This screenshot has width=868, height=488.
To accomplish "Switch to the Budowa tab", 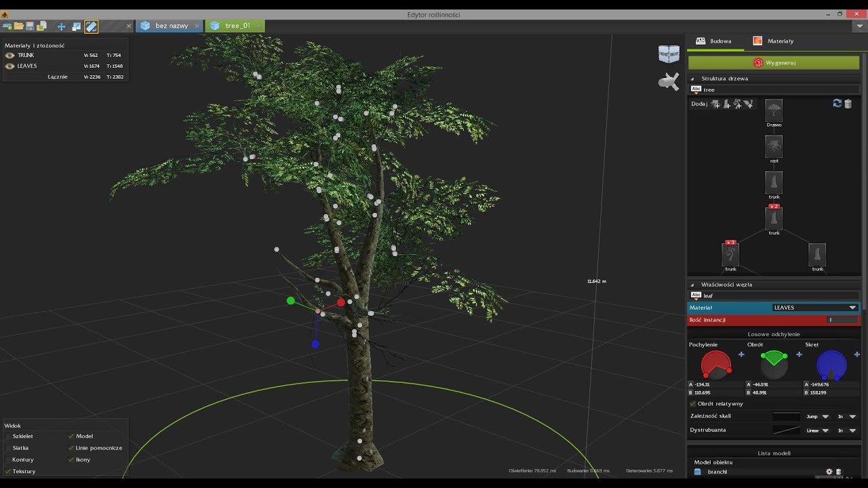I will pos(714,41).
